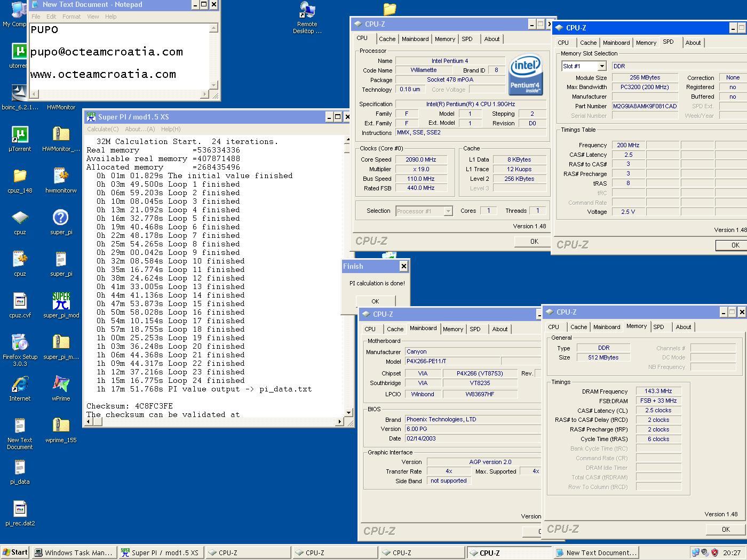Click the Start button
Image resolution: width=747 pixels, height=560 pixels.
[x=15, y=553]
